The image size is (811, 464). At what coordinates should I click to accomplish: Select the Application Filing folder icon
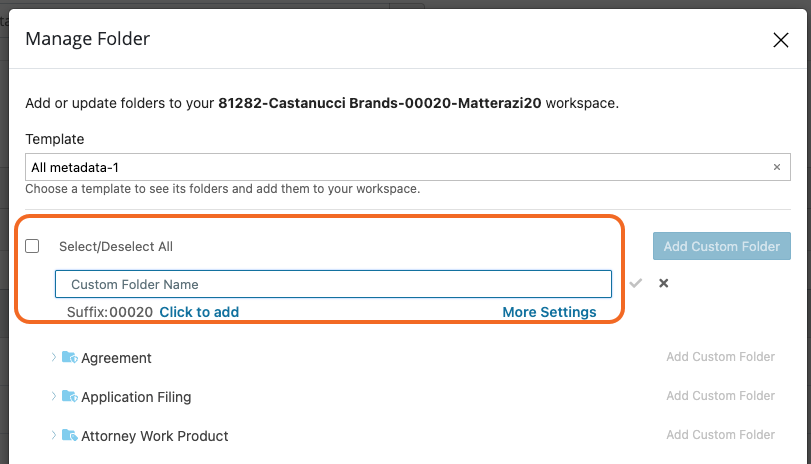click(70, 396)
